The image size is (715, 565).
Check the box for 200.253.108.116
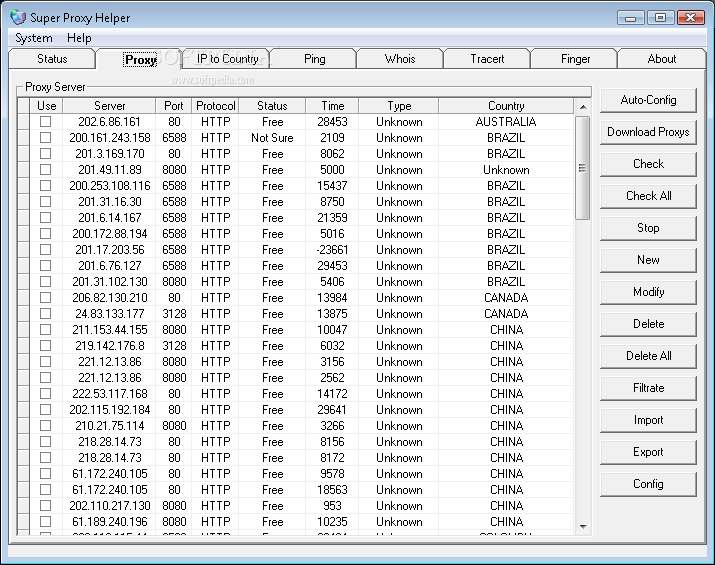pyautogui.click(x=45, y=185)
